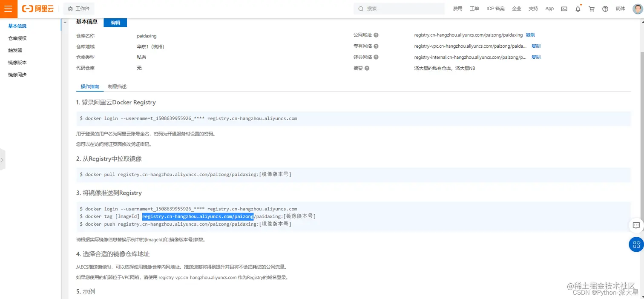Click the heading 4. 选择合适的镜像仓库地址
Screen dimensions: 644x299
click(x=113, y=254)
